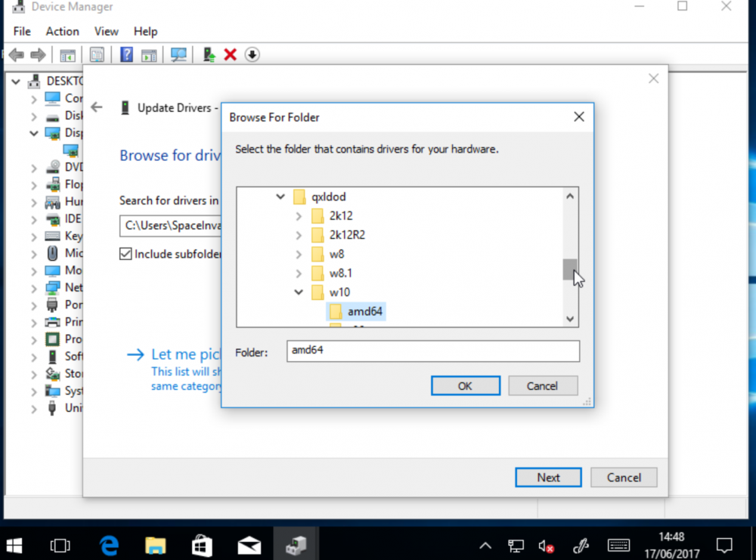Open the Action menu
The height and width of the screenshot is (560, 756).
click(x=62, y=31)
